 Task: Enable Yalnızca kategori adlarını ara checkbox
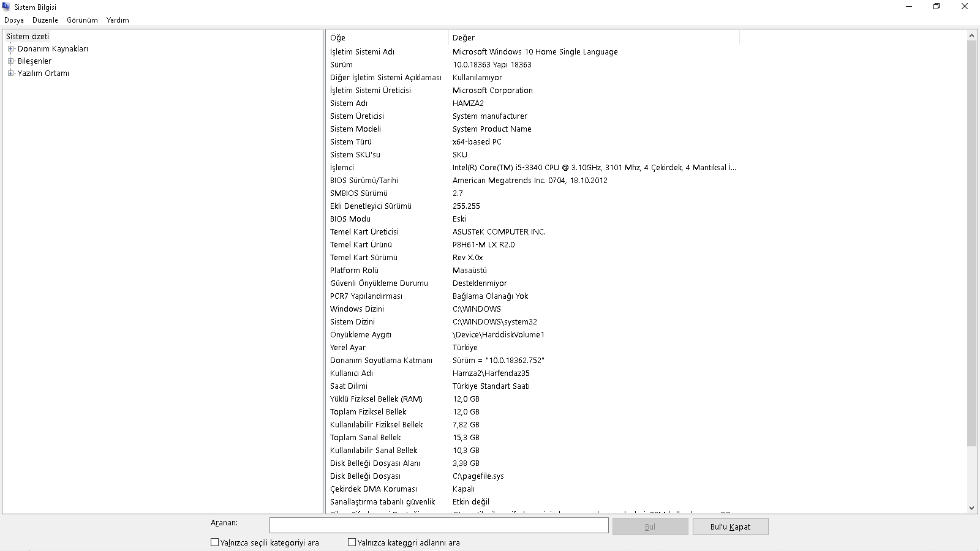[x=352, y=542]
